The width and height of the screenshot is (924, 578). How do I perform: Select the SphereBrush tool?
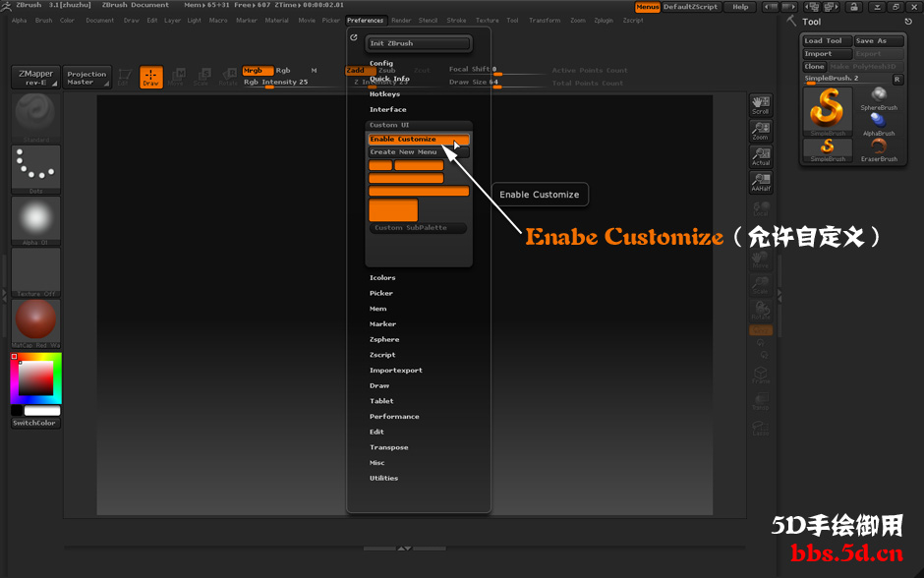pyautogui.click(x=879, y=99)
